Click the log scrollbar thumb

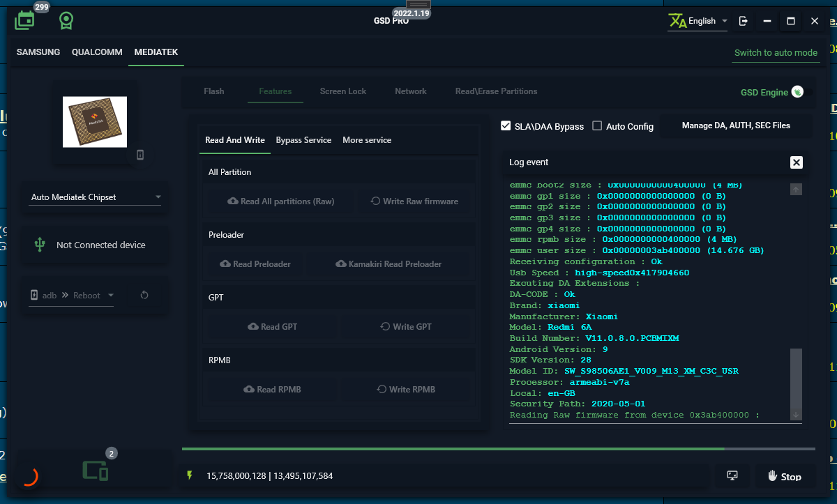tap(796, 378)
